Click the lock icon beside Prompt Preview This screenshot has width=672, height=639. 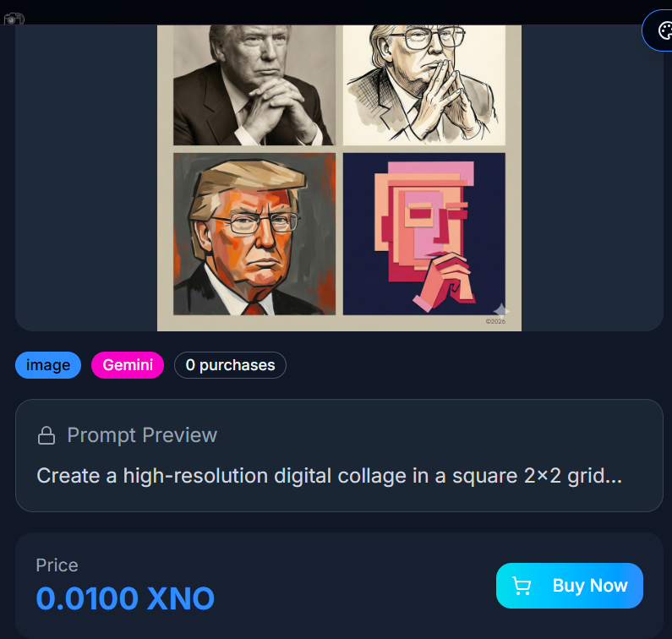[x=46, y=435]
